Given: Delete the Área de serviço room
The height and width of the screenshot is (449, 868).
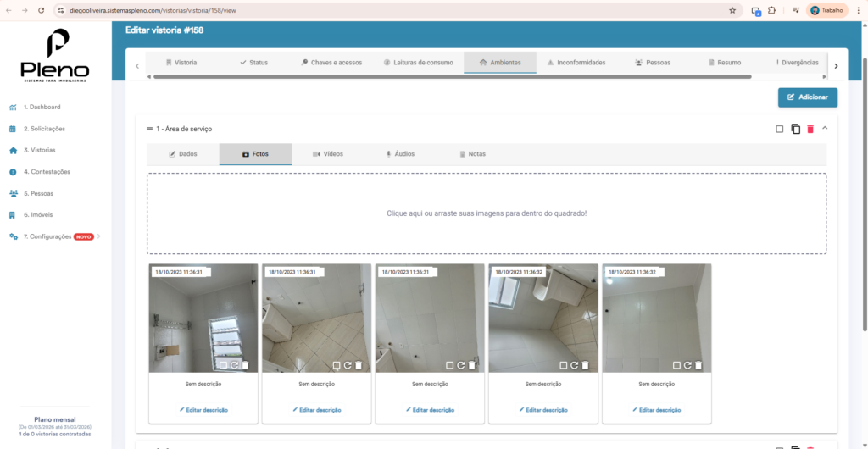Looking at the screenshot, I should [x=810, y=129].
